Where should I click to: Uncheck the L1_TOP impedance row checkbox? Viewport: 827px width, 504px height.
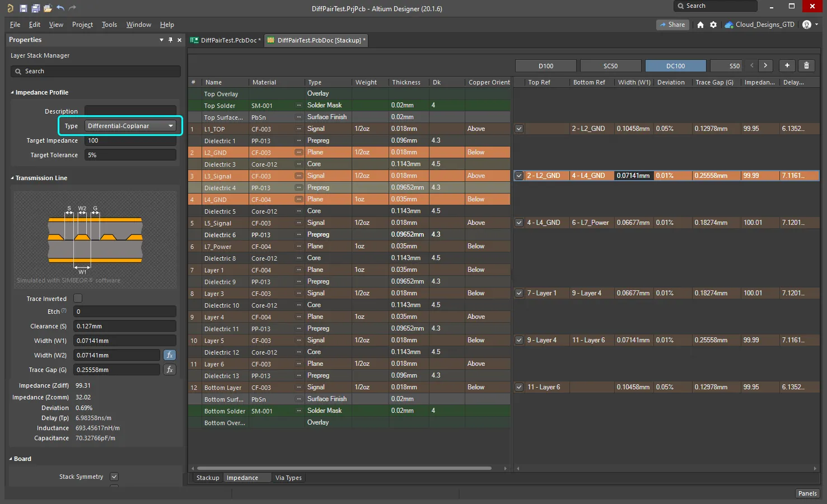click(519, 129)
